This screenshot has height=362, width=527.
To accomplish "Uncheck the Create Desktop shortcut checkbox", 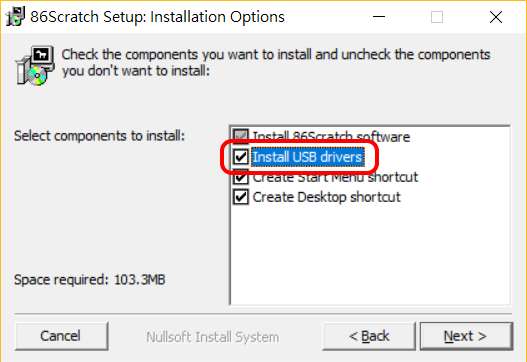I will pos(241,197).
